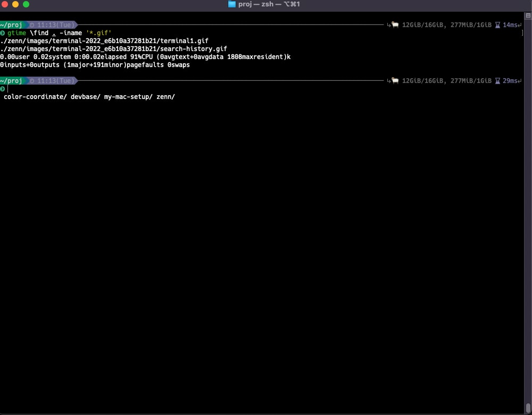Click the yellow minimize window button
This screenshot has height=415, width=532.
pyautogui.click(x=15, y=4)
